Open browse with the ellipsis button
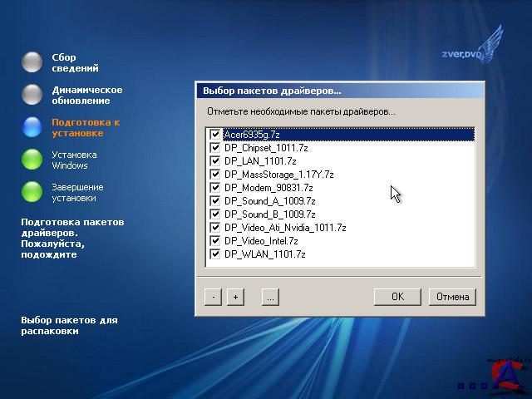Viewport: 532px width, 399px height. [x=269, y=297]
